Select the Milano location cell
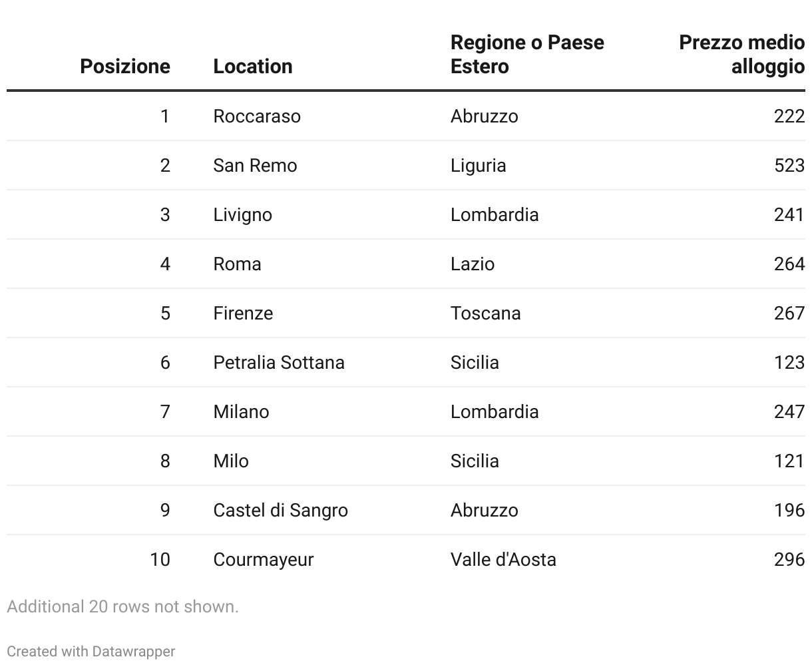Screen dimensions: 812x667 241,412
